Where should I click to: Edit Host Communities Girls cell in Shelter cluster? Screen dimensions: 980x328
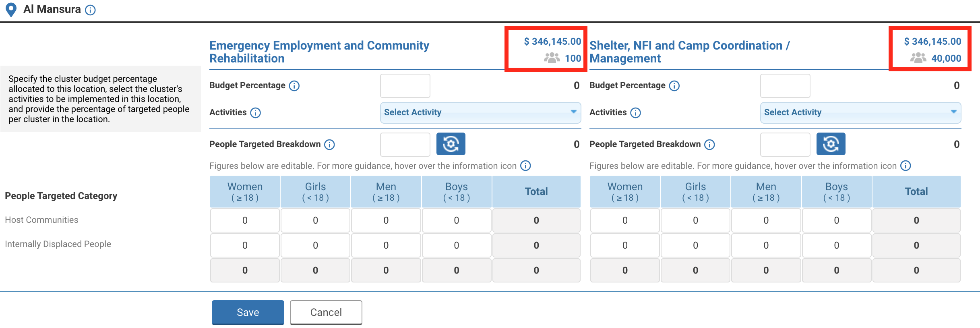coord(695,220)
